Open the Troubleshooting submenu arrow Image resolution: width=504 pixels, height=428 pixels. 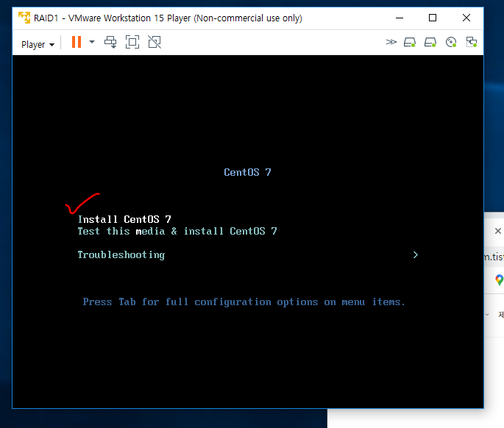click(415, 254)
